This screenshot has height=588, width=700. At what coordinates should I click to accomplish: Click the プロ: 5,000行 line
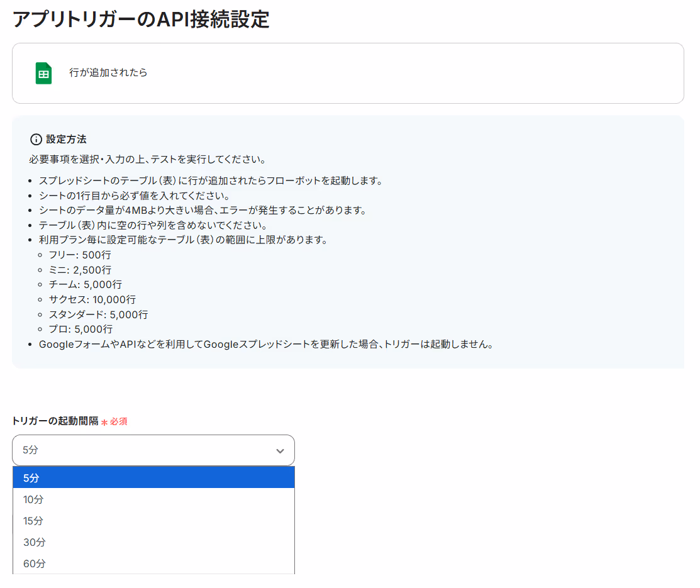81,329
